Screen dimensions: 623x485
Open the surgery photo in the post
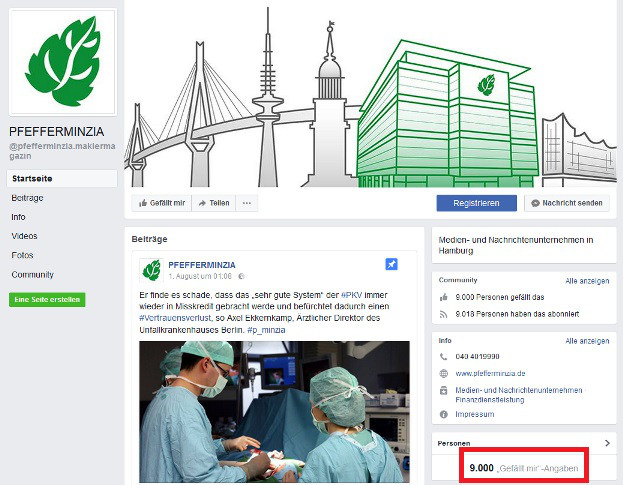pos(274,412)
